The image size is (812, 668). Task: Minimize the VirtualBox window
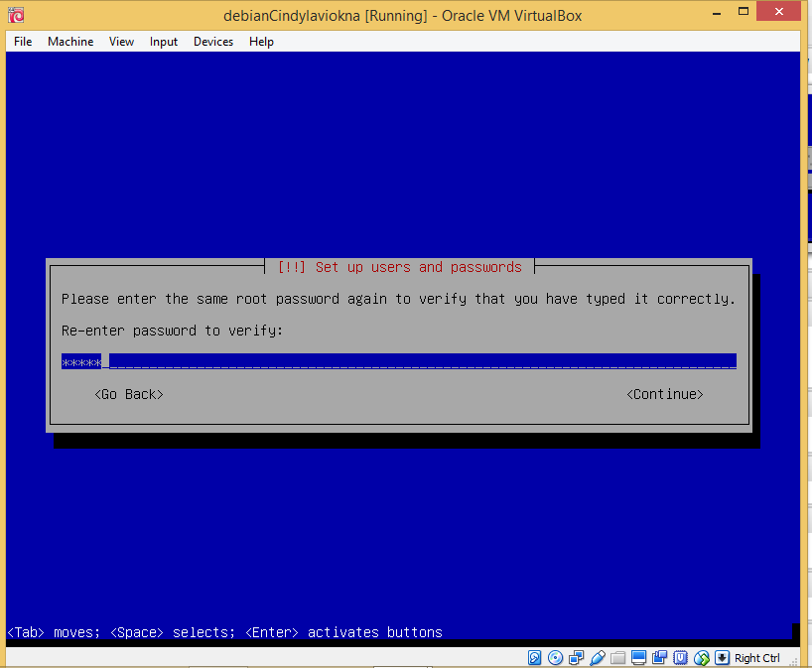(x=717, y=13)
